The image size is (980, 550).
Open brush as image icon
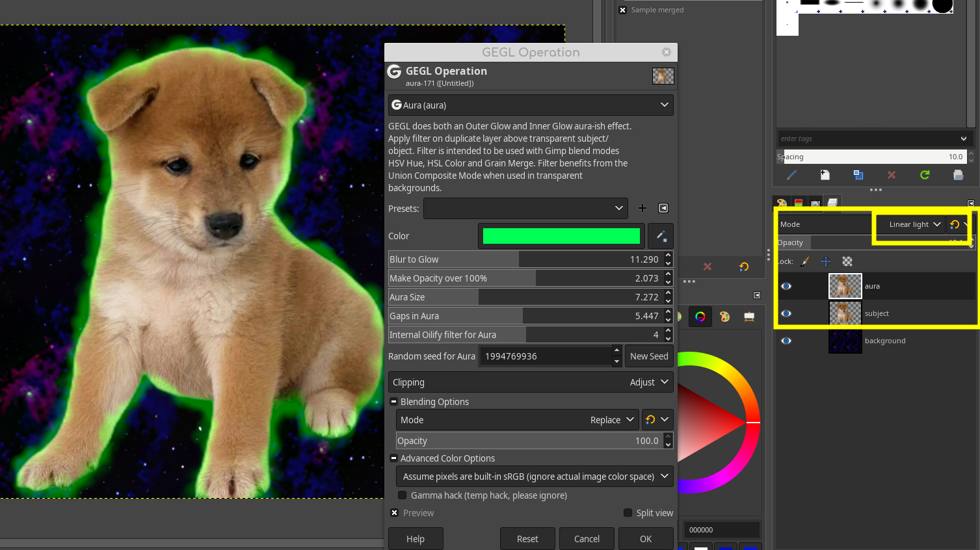(x=958, y=175)
